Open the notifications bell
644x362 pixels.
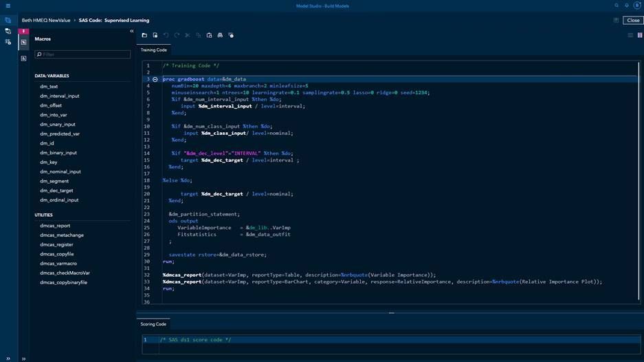(626, 6)
